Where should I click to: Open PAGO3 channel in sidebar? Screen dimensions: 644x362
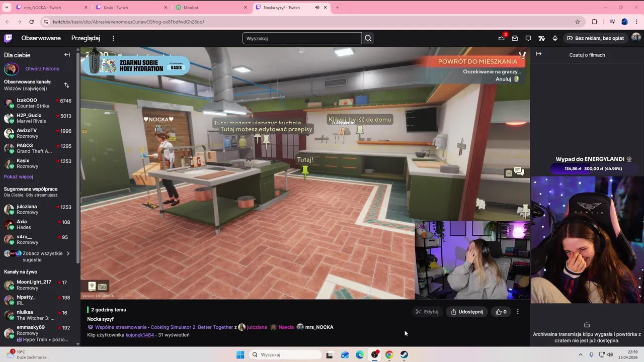pos(40,148)
